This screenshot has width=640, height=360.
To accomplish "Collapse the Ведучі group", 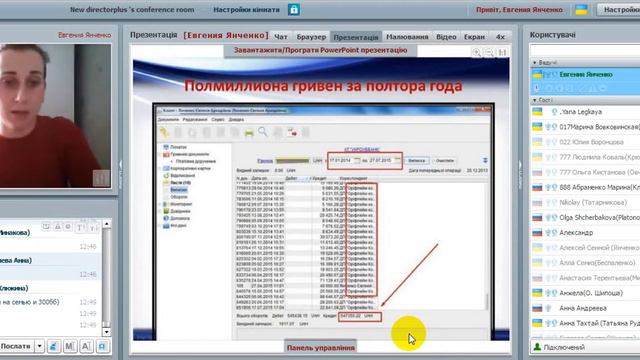I will pyautogui.click(x=535, y=62).
